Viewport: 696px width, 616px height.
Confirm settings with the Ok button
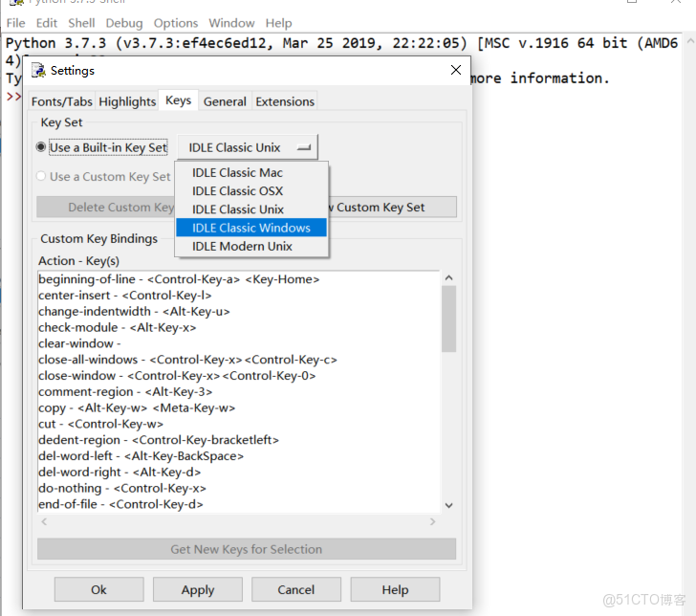[99, 589]
